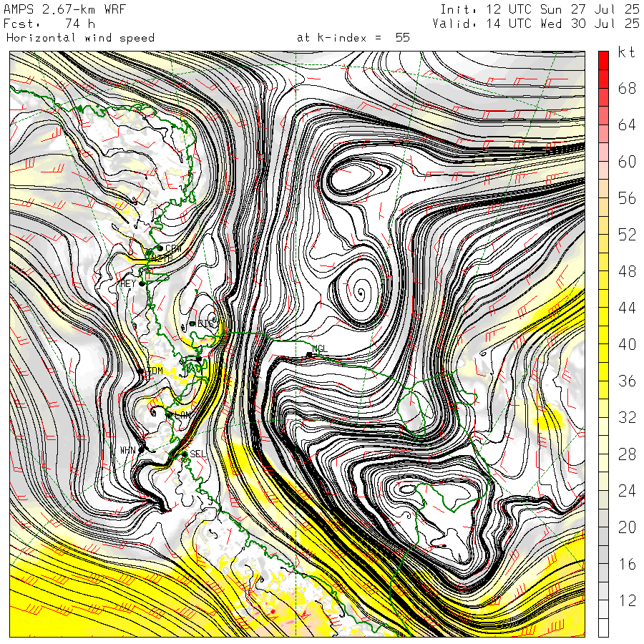
Task: Click the 'Valid: 14 UTC Wed 30 Jul 25' text
Action: pos(536,24)
